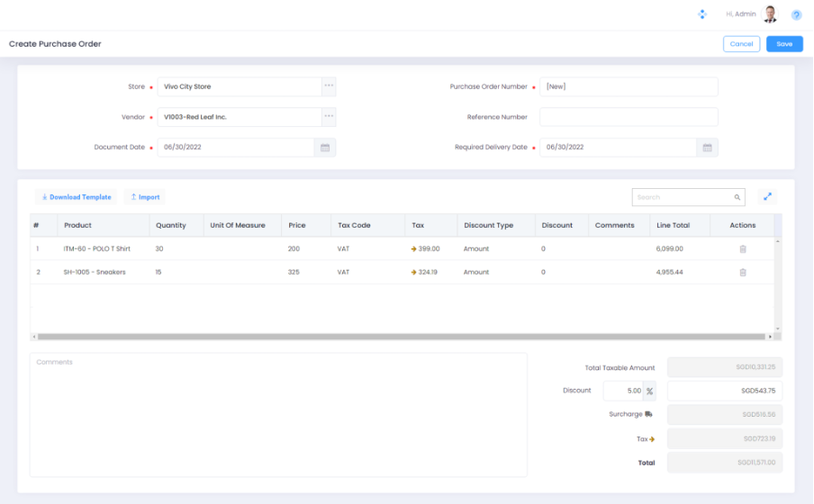Image resolution: width=814 pixels, height=504 pixels.
Task: Click the search magnifier icon
Action: (737, 197)
